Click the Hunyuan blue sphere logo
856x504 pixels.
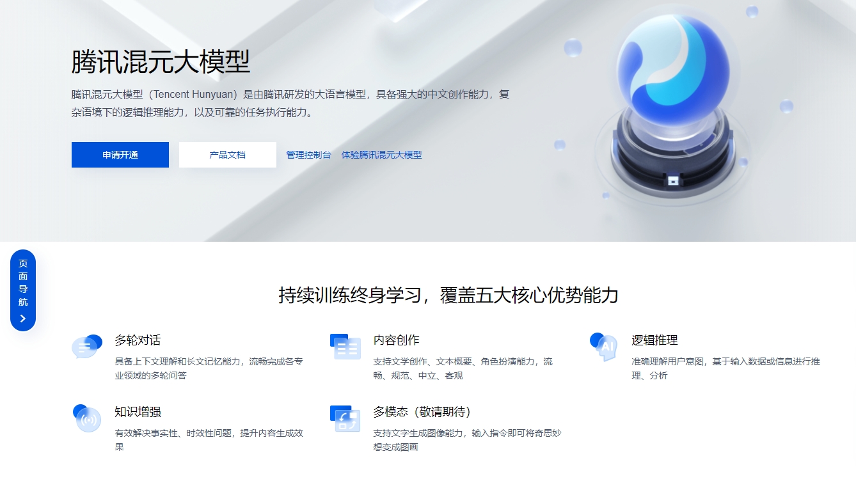coord(673,72)
